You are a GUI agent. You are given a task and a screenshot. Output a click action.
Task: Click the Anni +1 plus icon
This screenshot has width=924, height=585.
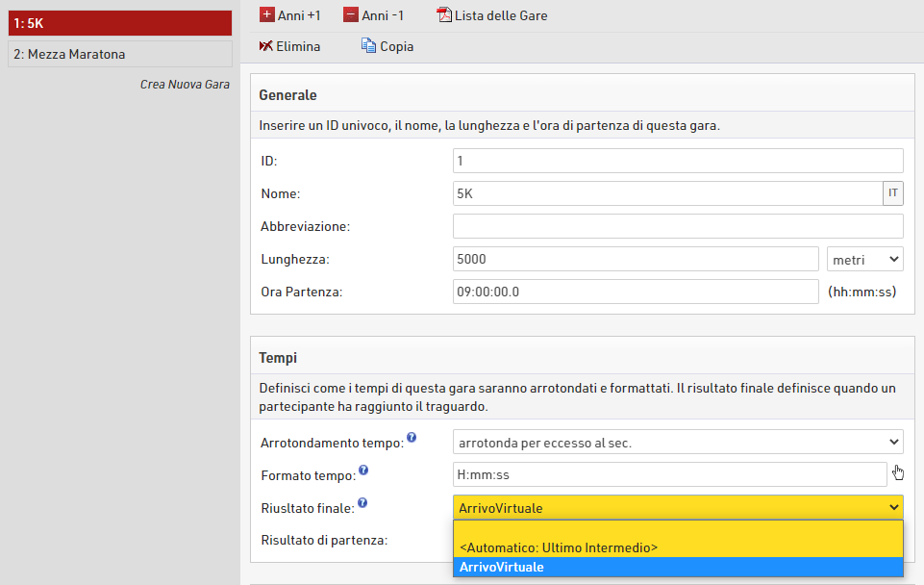[x=267, y=15]
